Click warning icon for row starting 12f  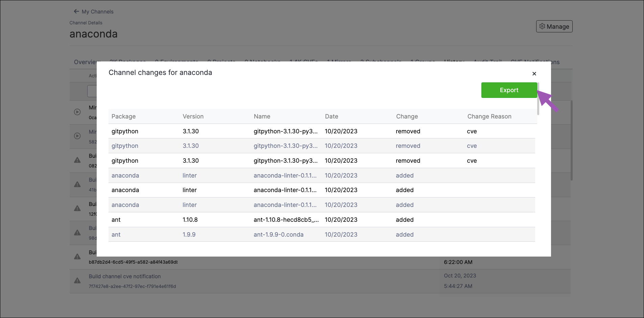click(x=77, y=208)
